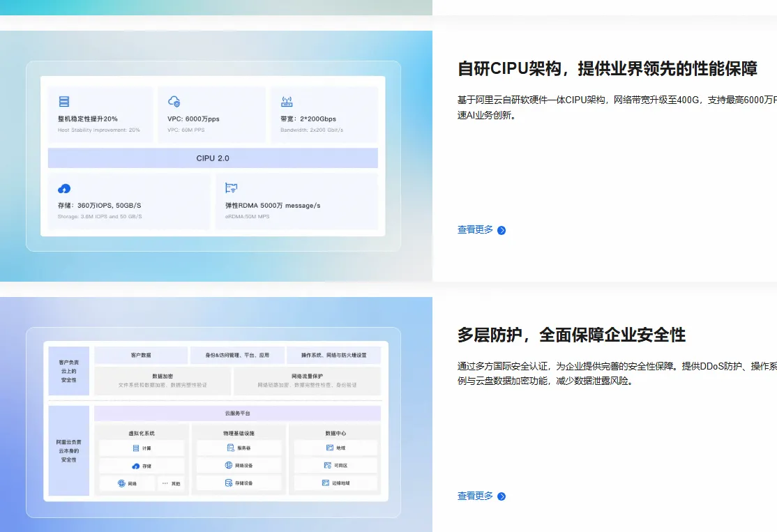Image resolution: width=777 pixels, height=532 pixels.
Task: Click the 操作系统、网络与防火墙设置 box
Action: pyautogui.click(x=333, y=355)
